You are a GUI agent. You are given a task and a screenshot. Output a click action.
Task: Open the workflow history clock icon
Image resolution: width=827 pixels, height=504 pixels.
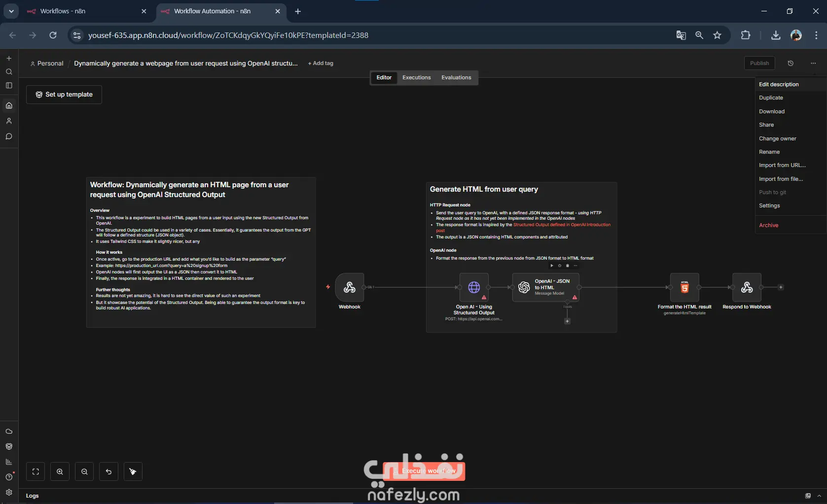[791, 63]
